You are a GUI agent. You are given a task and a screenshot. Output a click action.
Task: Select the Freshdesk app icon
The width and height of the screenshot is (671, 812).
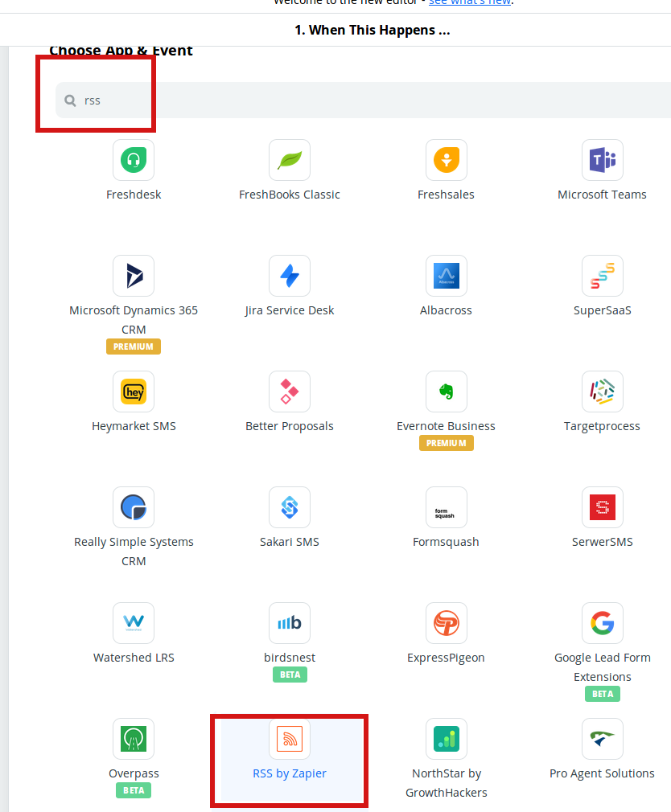(x=134, y=160)
